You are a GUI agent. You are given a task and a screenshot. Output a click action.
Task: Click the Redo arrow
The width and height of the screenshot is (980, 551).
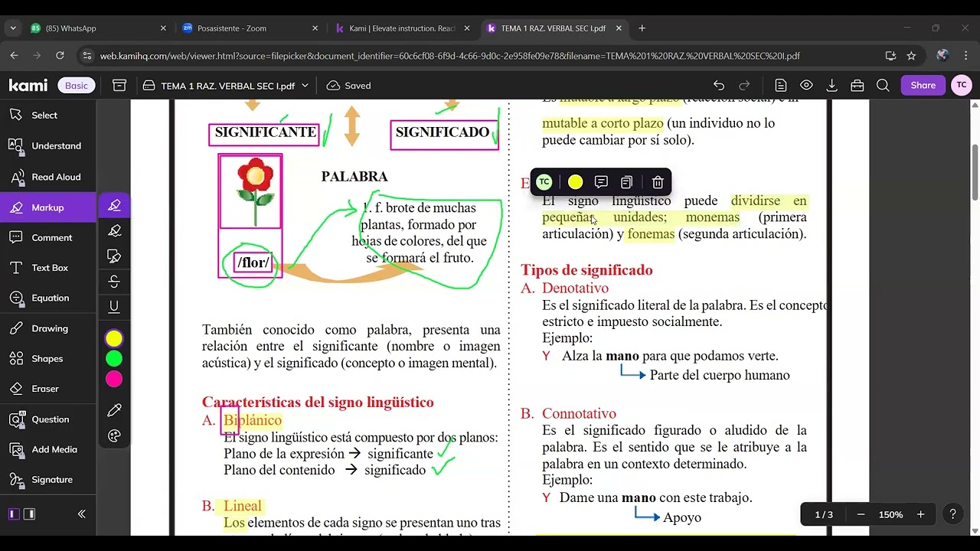tap(744, 86)
